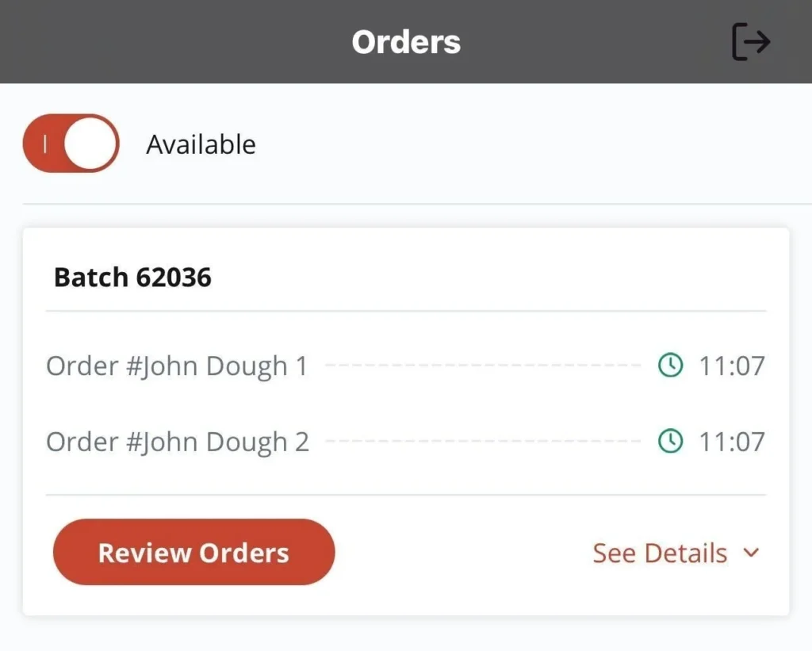Click the on indicator mark inside the switch
812x651 pixels.
coord(45,144)
